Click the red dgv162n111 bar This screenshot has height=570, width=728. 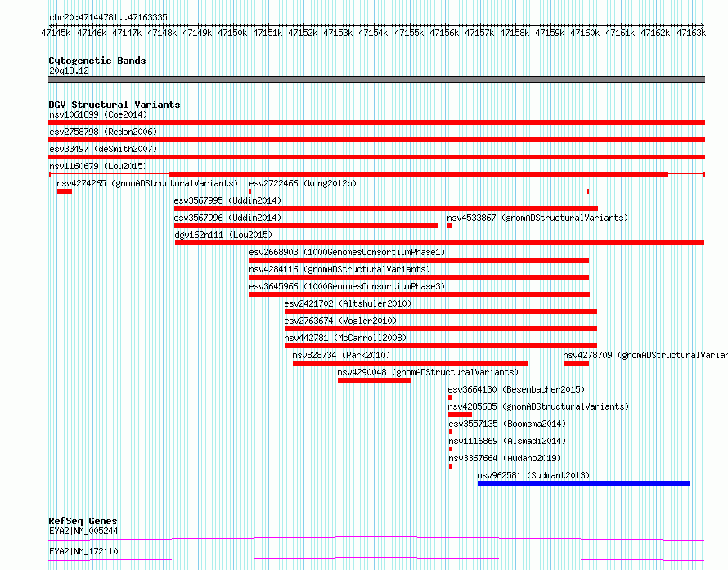click(x=440, y=243)
